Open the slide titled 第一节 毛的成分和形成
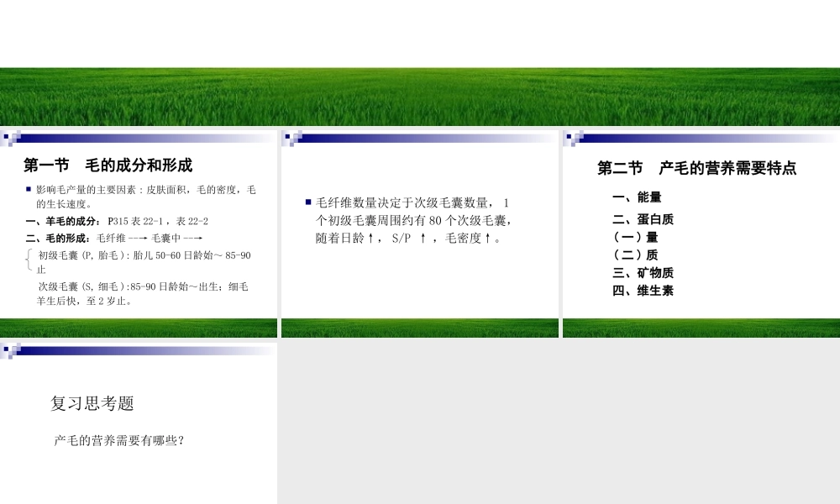 139,234
